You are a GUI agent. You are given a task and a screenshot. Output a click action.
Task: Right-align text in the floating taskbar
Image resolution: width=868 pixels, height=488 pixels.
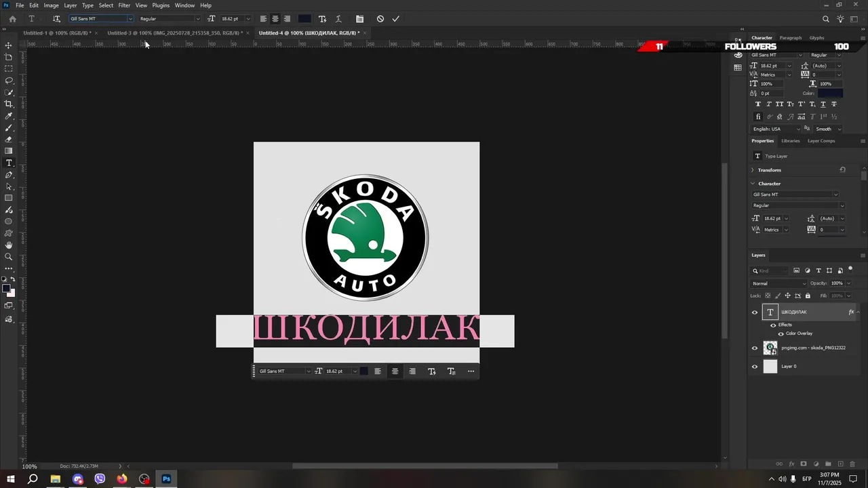coord(412,371)
